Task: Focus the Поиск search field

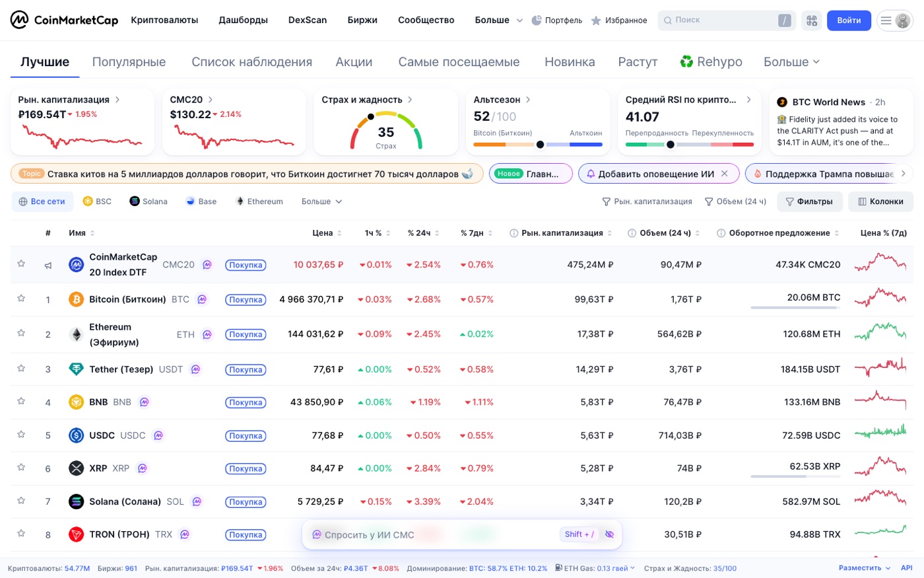Action: (x=727, y=20)
